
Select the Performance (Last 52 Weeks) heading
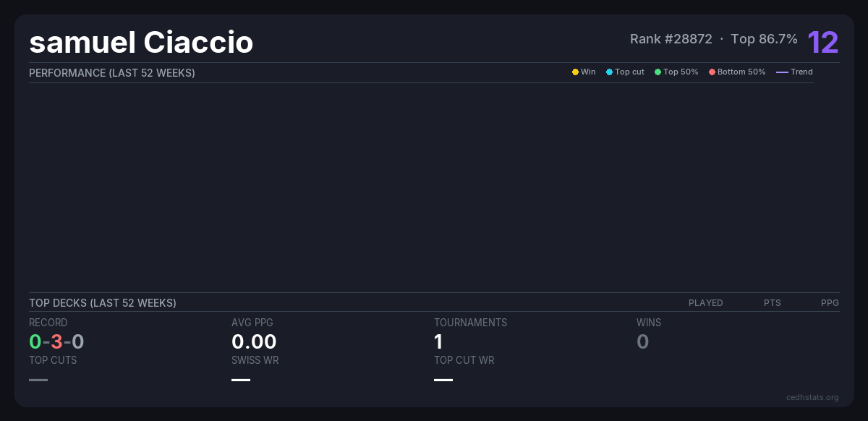112,73
